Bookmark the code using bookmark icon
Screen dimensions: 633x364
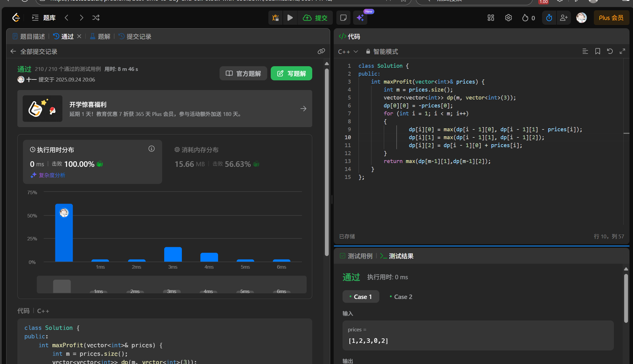click(597, 51)
